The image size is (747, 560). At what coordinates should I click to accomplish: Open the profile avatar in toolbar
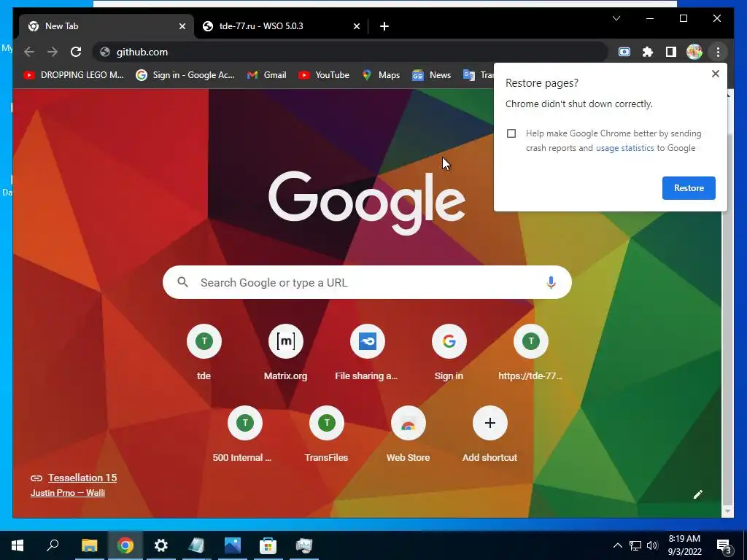[694, 52]
